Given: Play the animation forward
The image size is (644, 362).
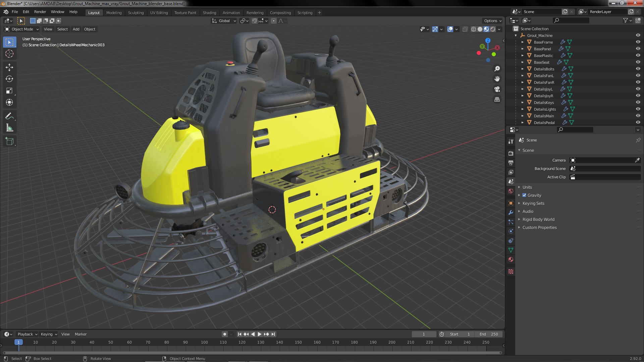Looking at the screenshot, I should click(259, 334).
